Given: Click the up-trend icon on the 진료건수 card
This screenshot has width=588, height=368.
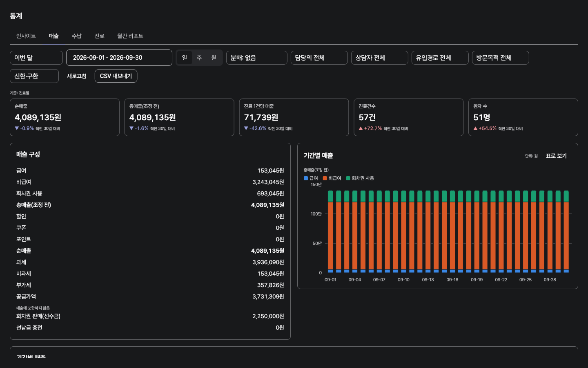Looking at the screenshot, I should [x=361, y=128].
